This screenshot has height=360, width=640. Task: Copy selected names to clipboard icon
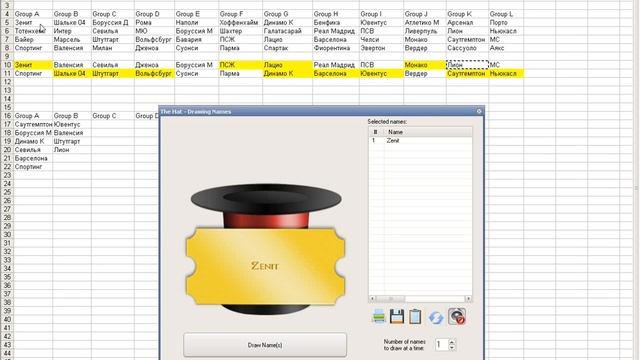point(415,317)
